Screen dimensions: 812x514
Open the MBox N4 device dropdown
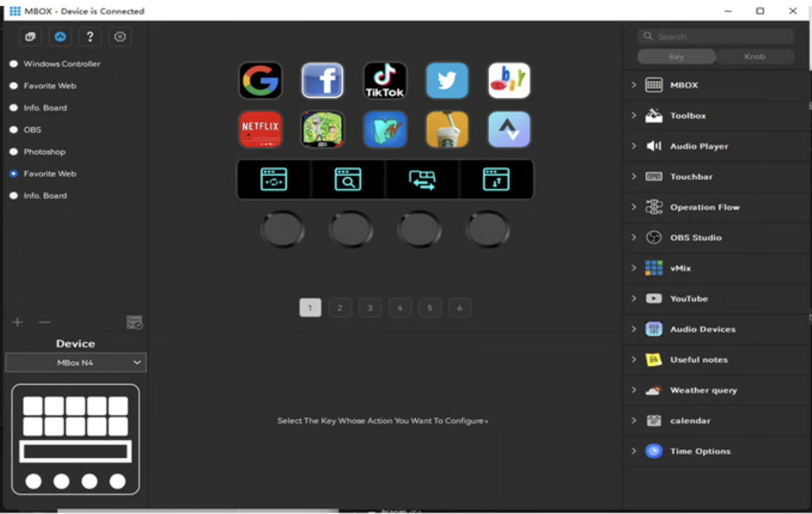pyautogui.click(x=76, y=362)
